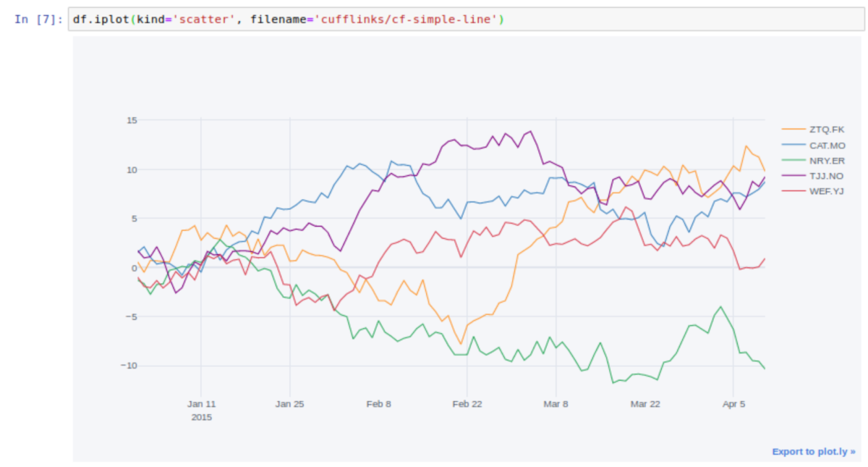Click the Apr 5 date label
868x467 pixels.
point(733,404)
